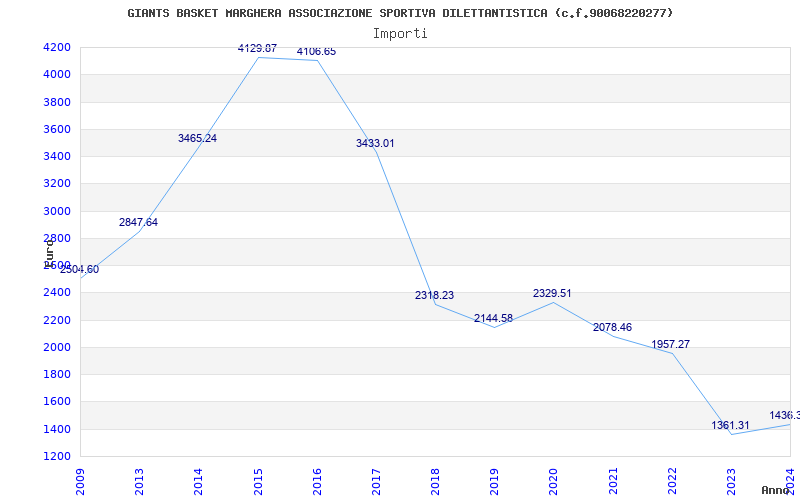
Task: Click the y-axis tick 1600
Action: click(x=56, y=402)
